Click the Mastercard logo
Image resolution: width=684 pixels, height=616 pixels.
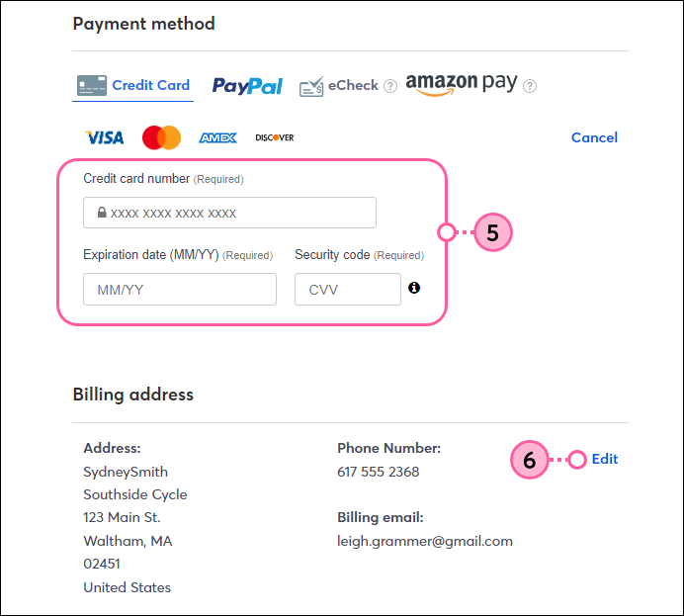pos(161,137)
